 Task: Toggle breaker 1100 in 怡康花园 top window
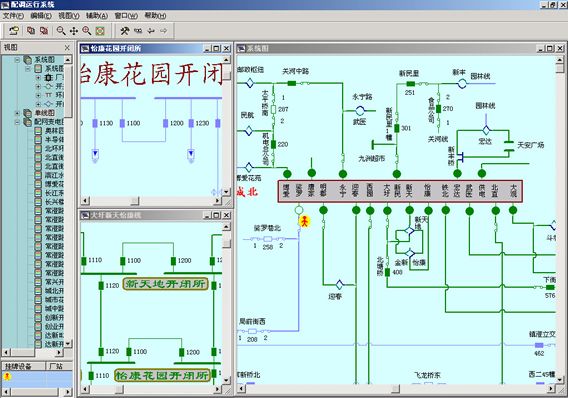tap(122, 123)
